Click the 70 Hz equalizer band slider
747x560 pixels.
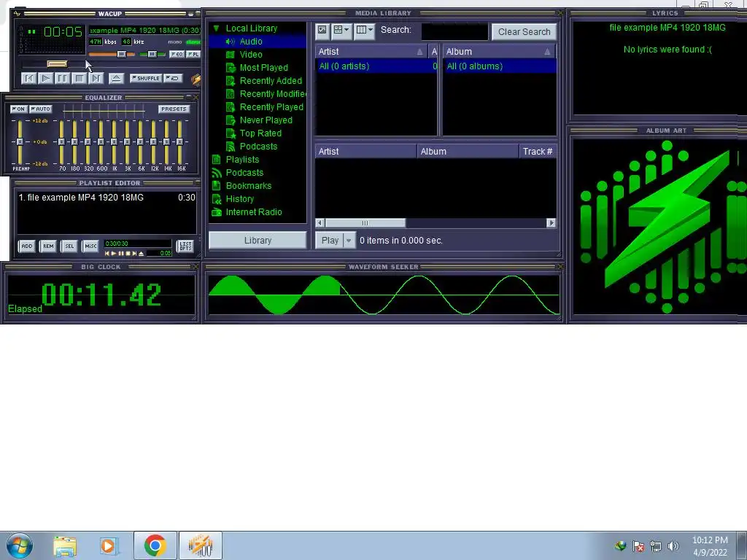pyautogui.click(x=61, y=142)
